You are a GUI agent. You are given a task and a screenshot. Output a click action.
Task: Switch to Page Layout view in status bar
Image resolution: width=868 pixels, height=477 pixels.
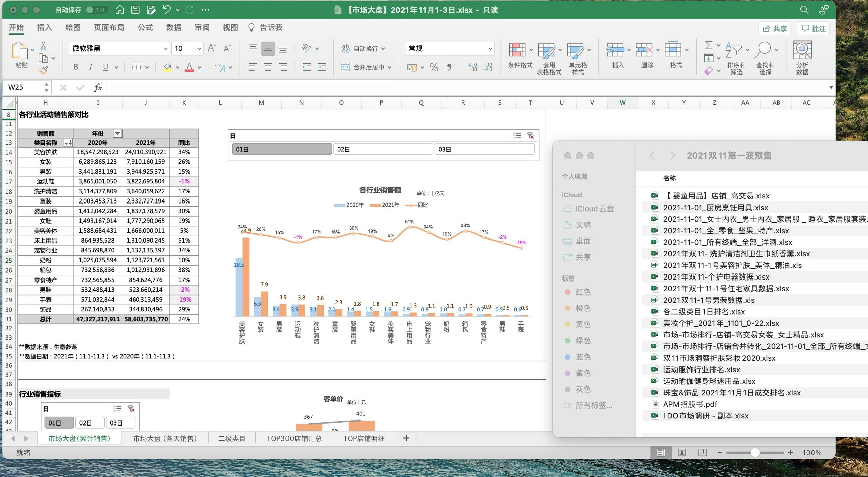click(682, 453)
